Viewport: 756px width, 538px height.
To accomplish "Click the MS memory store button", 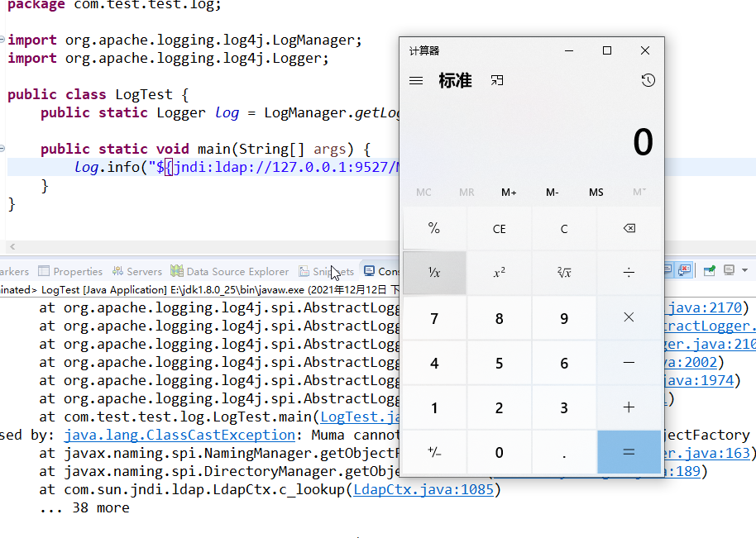I will pos(596,193).
